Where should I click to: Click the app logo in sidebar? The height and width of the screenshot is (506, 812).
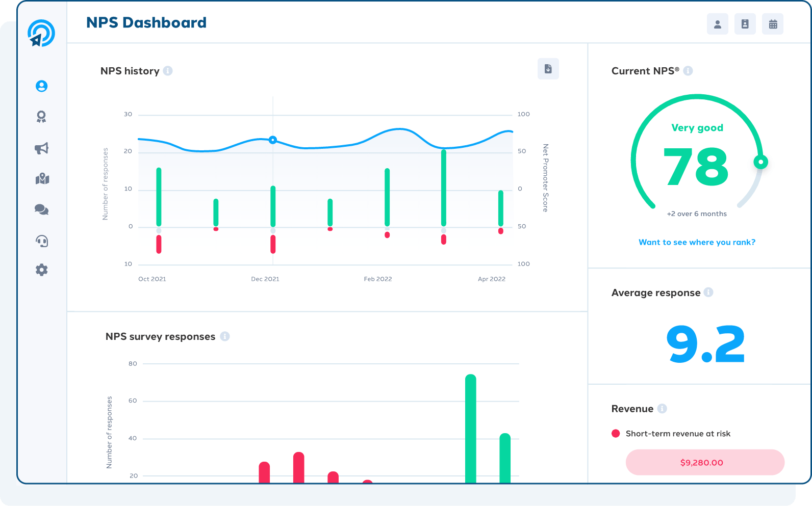(x=41, y=33)
